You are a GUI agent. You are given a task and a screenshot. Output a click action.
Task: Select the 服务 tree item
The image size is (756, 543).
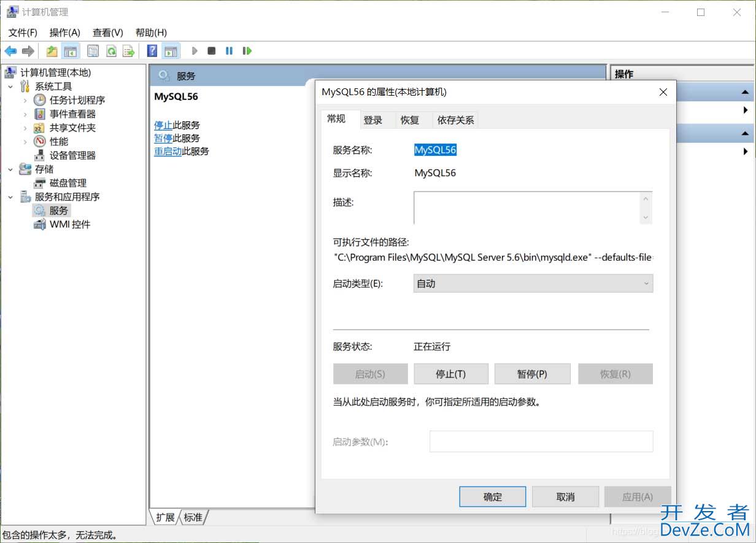tap(59, 210)
